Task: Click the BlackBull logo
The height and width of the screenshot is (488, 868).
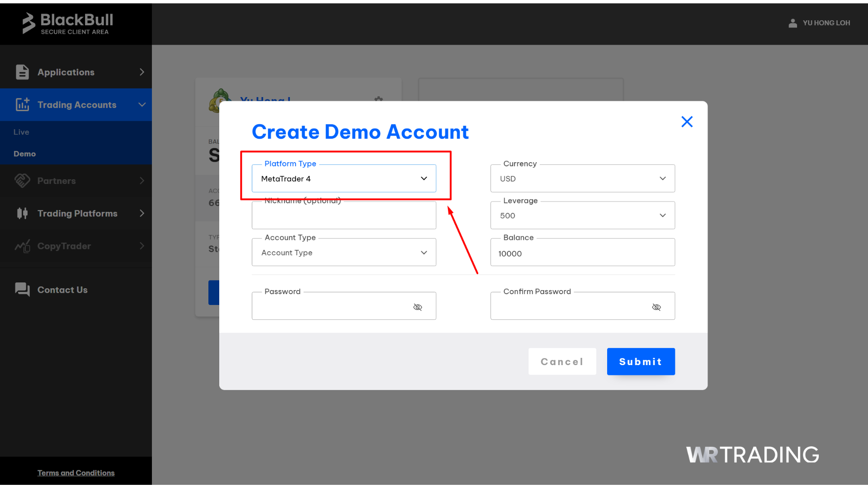Action: [x=67, y=23]
